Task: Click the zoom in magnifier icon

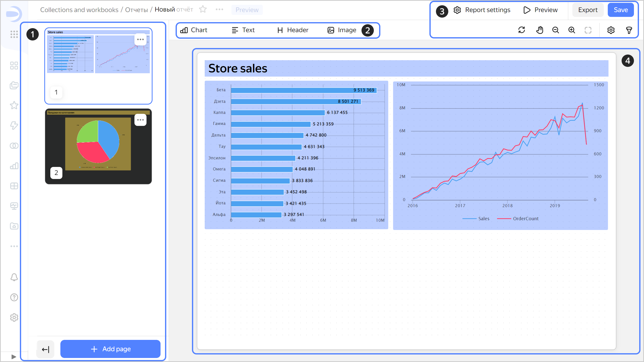Action: (x=572, y=30)
